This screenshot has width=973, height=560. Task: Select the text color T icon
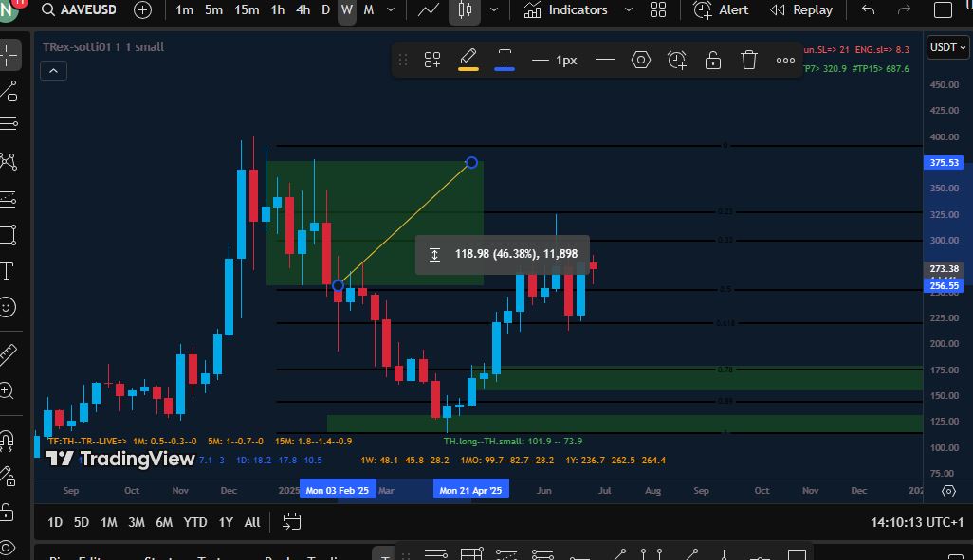pos(505,60)
